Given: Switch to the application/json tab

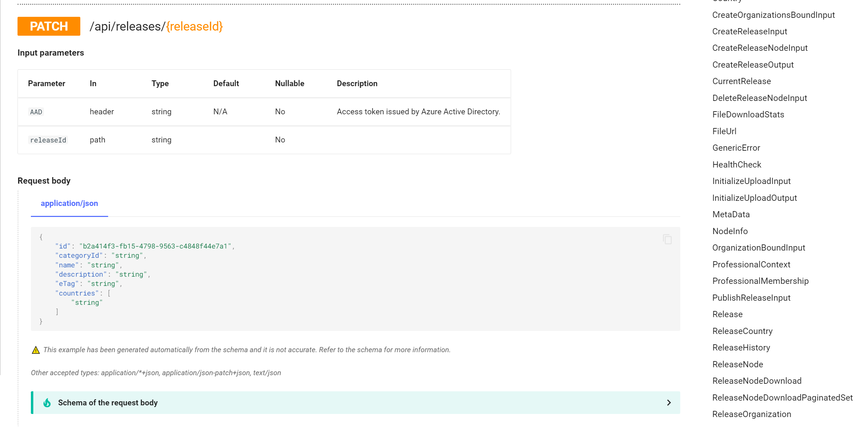Looking at the screenshot, I should pyautogui.click(x=69, y=203).
